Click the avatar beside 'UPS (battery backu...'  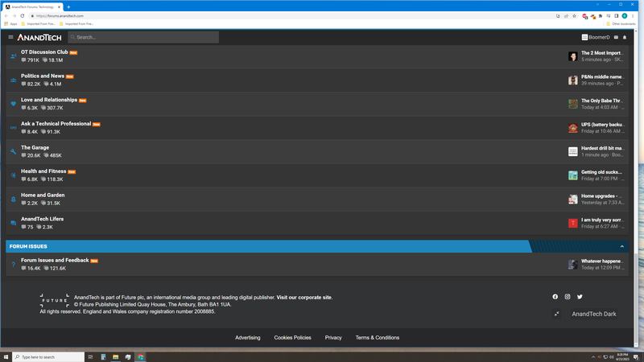573,128
